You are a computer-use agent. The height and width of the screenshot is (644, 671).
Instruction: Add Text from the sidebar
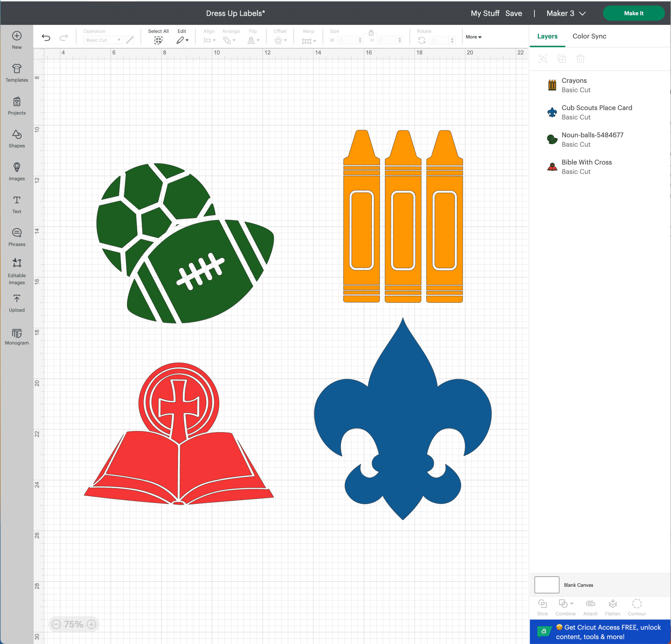click(16, 204)
